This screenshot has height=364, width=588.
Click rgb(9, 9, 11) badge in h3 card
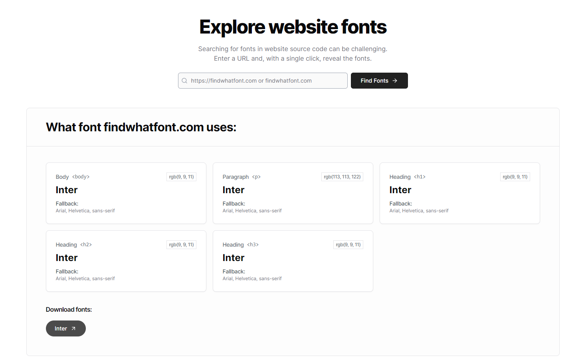click(348, 245)
